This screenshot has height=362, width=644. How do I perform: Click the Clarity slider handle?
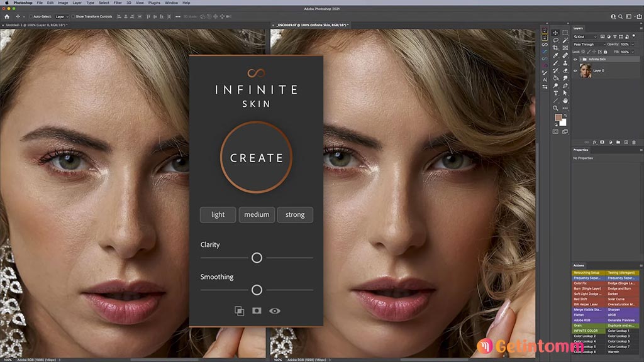[x=257, y=258]
